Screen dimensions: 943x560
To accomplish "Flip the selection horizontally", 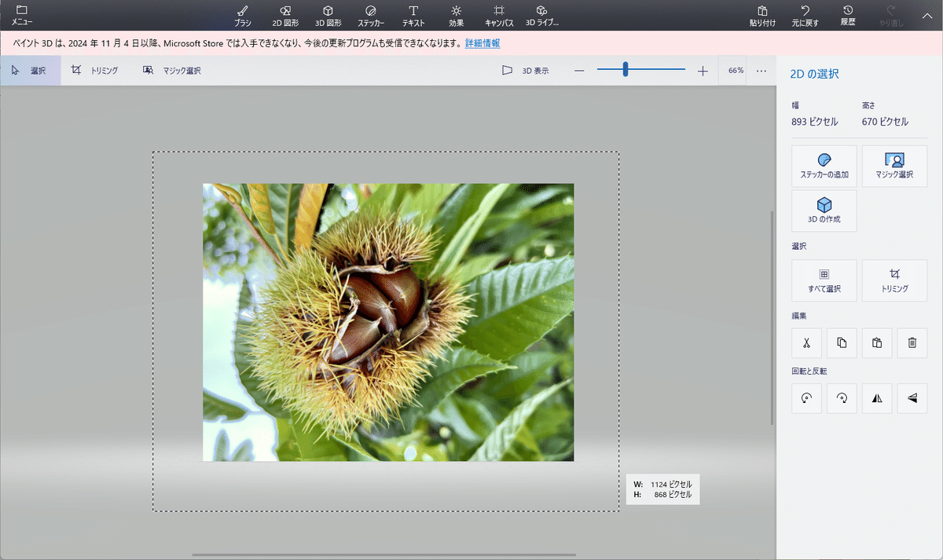I will tap(877, 398).
